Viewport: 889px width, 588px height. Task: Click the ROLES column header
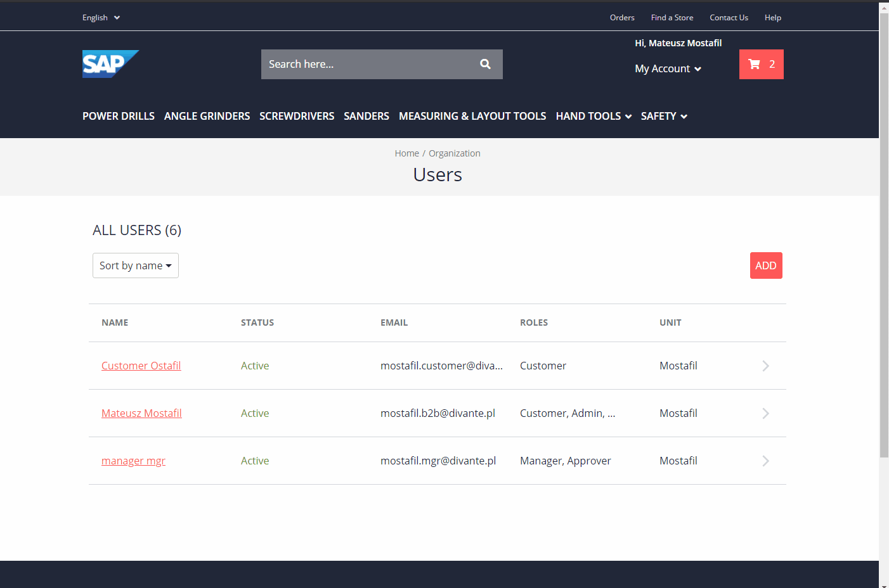click(x=534, y=323)
